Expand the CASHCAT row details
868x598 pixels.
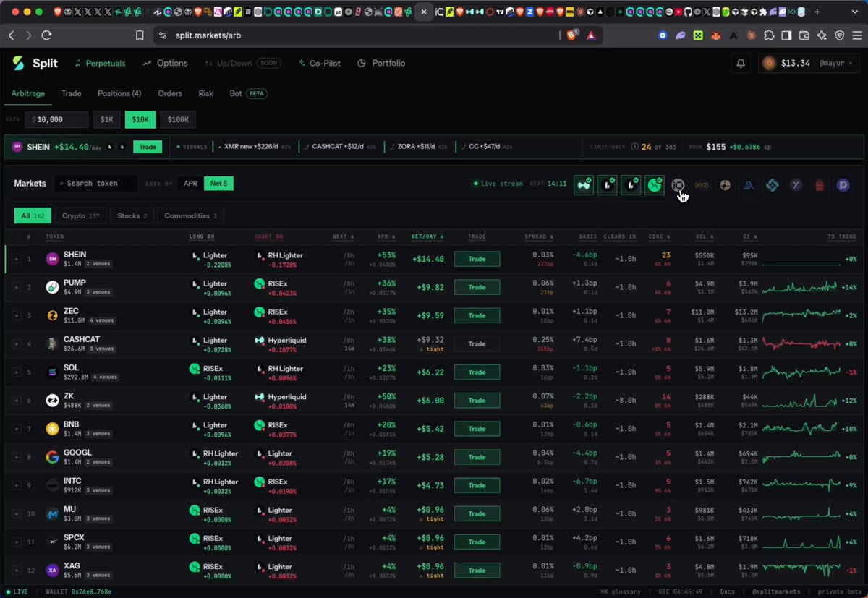click(x=16, y=343)
